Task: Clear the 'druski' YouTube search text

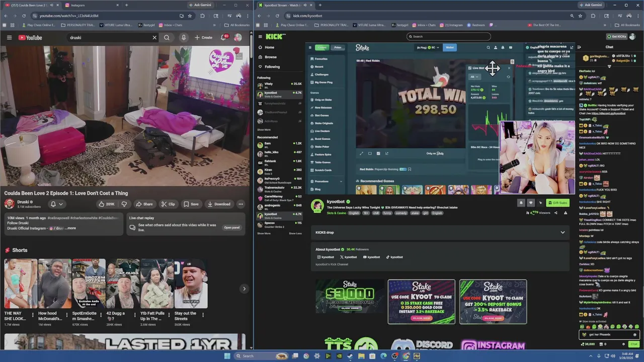Action: point(154,38)
